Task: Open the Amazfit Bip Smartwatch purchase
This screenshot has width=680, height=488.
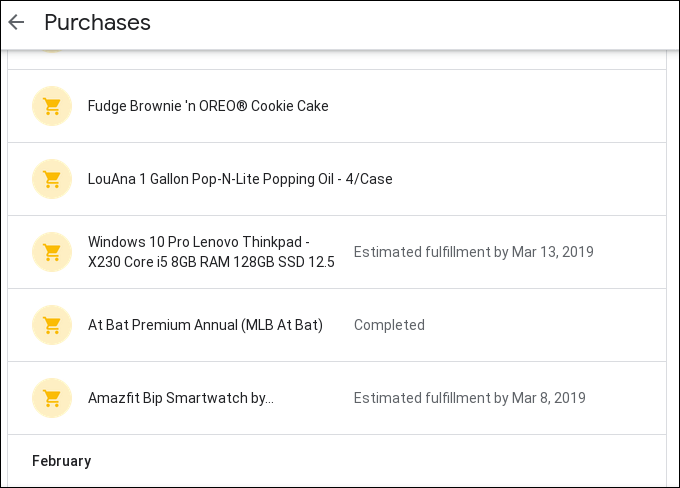Action: pyautogui.click(x=337, y=398)
